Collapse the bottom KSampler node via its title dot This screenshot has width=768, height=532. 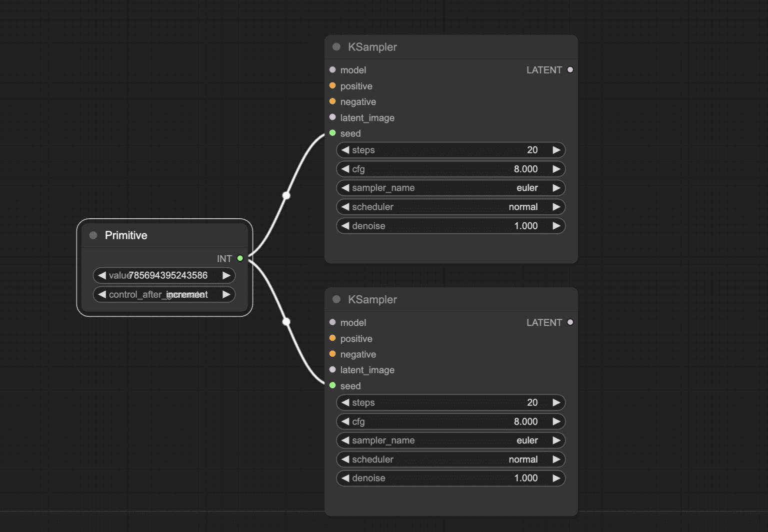336,299
